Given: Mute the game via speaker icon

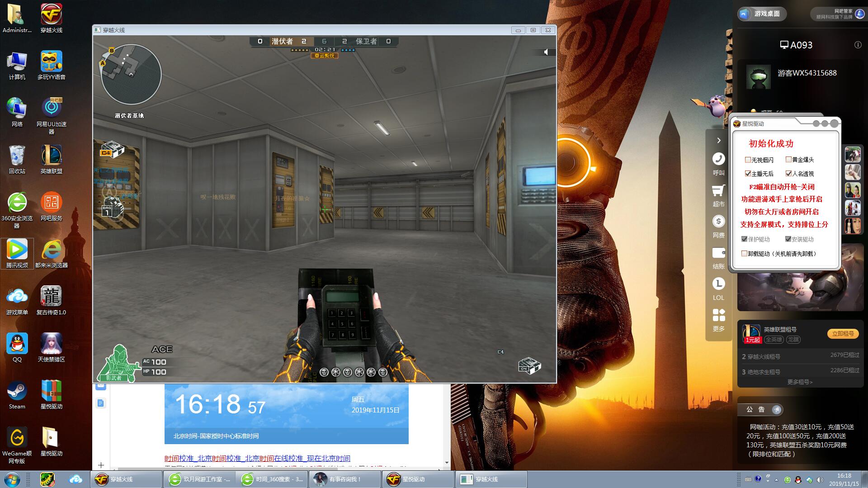Looking at the screenshot, I should point(546,52).
